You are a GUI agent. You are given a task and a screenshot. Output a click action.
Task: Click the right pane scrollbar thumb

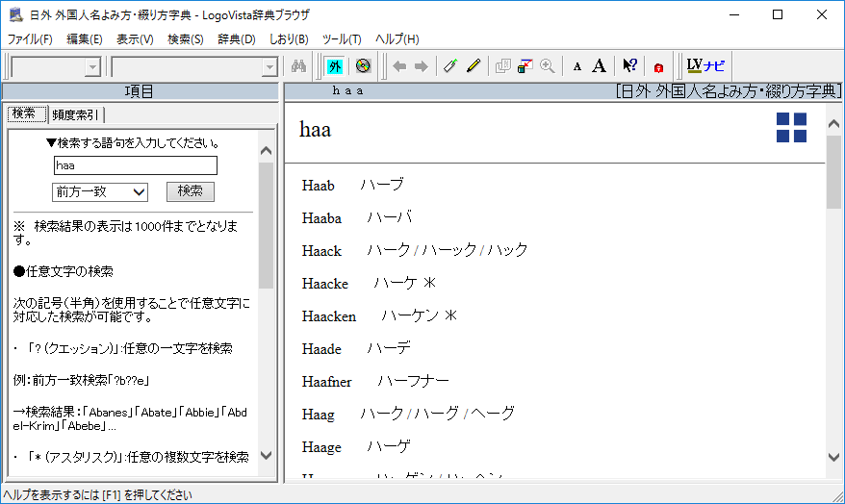pos(833,171)
